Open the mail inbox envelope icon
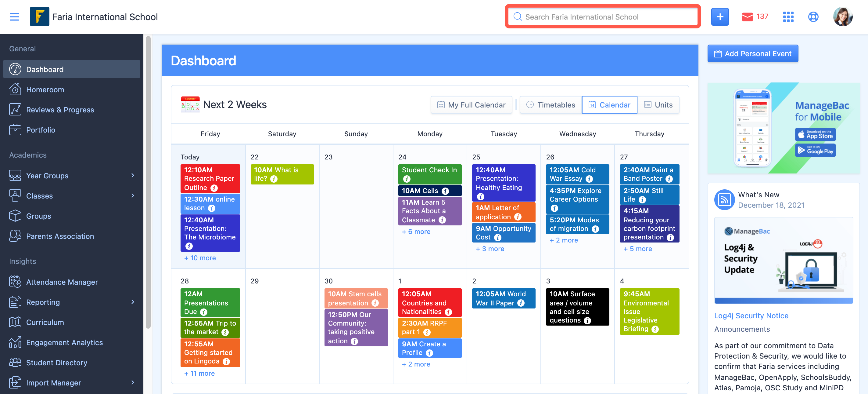This screenshot has height=394, width=868. click(x=747, y=16)
